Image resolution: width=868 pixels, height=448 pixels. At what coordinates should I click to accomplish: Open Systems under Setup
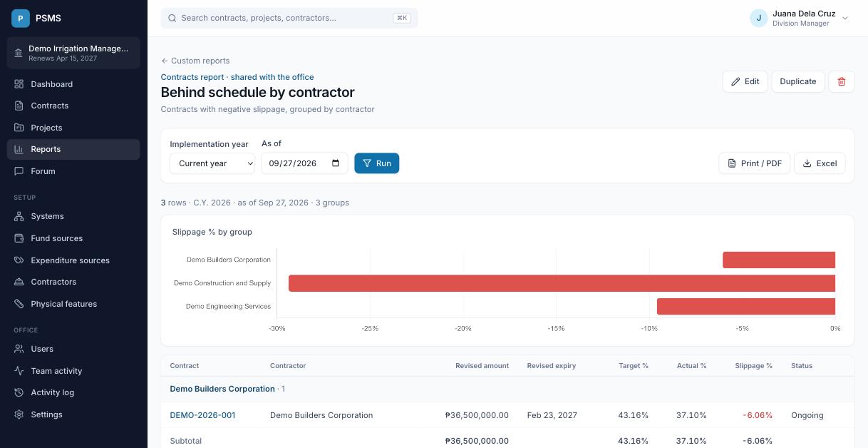coord(73,216)
